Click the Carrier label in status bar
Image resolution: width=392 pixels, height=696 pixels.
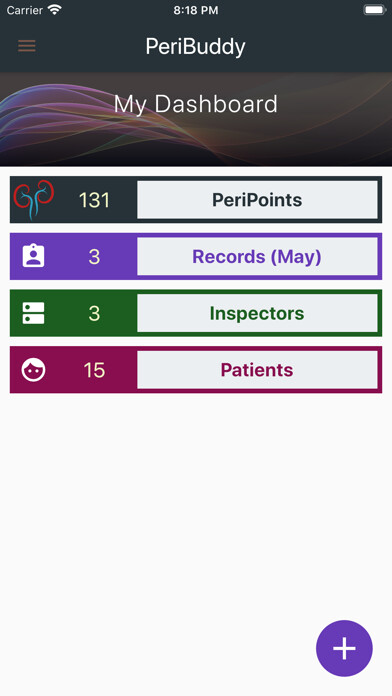point(25,10)
